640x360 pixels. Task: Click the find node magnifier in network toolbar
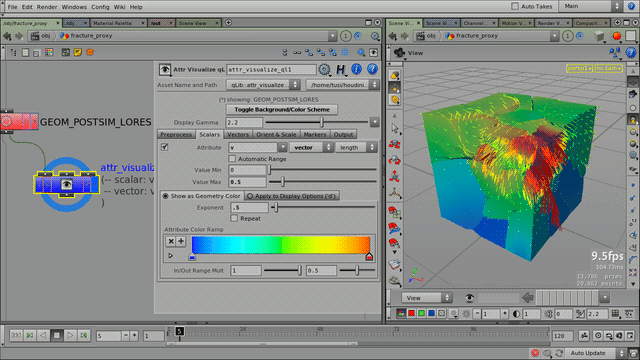[361, 52]
